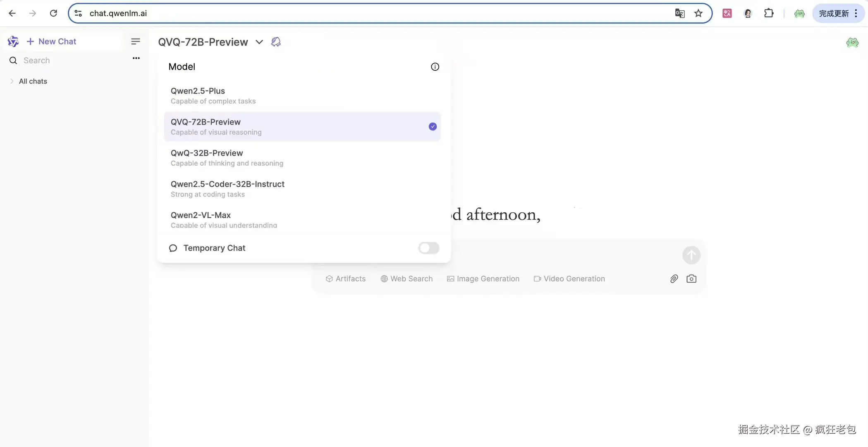Viewport: 868px width, 447px height.
Task: Bookmark page with the star icon
Action: click(x=698, y=13)
